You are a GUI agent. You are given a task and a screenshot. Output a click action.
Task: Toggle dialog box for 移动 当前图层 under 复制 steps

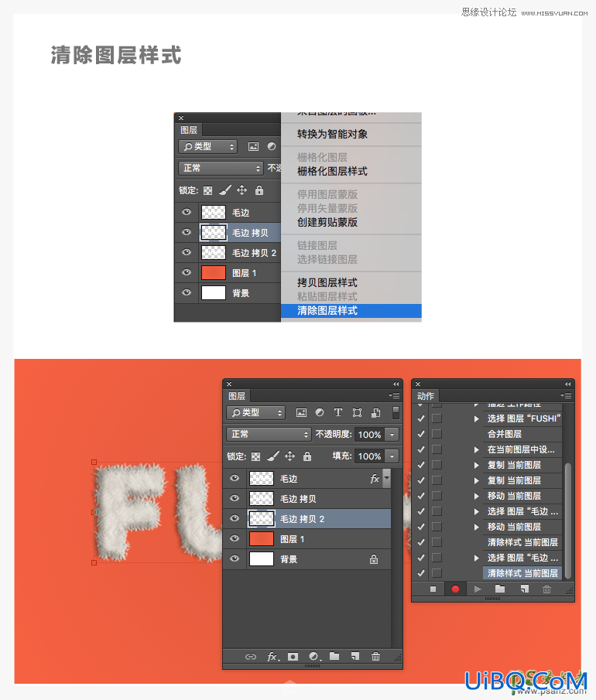coord(437,496)
